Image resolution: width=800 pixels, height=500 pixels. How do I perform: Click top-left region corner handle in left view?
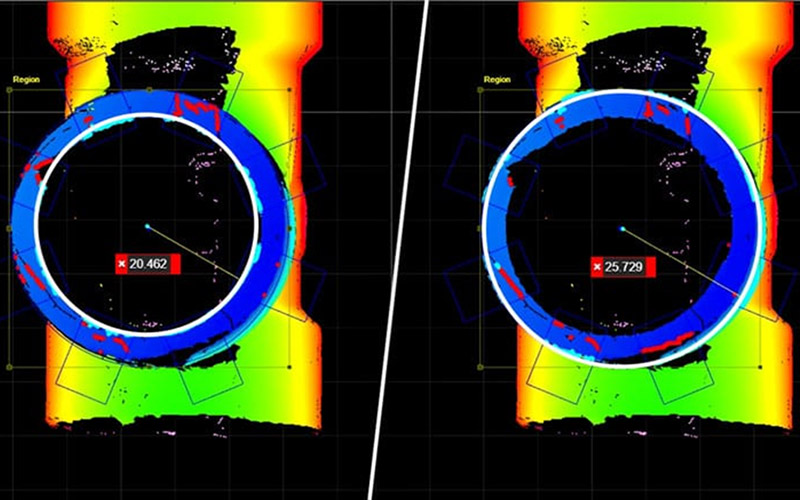(9, 89)
